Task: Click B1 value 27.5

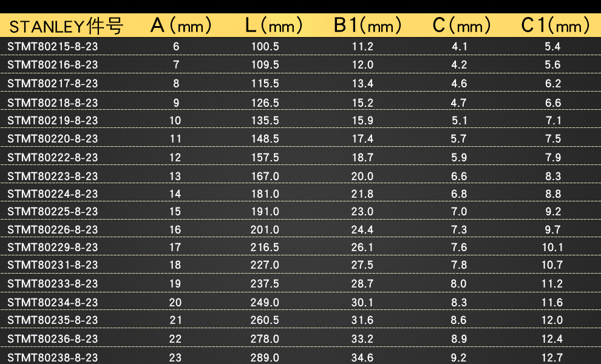Action: (x=362, y=265)
